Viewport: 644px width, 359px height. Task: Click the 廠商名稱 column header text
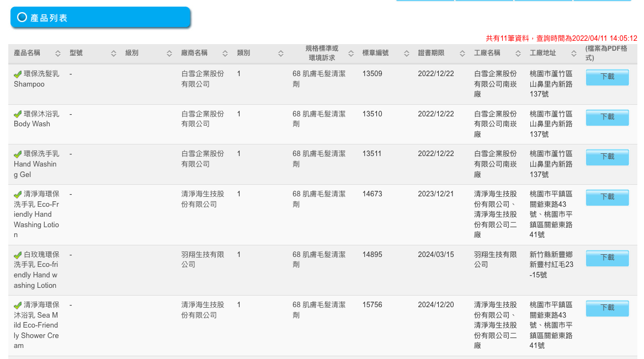[x=194, y=53]
